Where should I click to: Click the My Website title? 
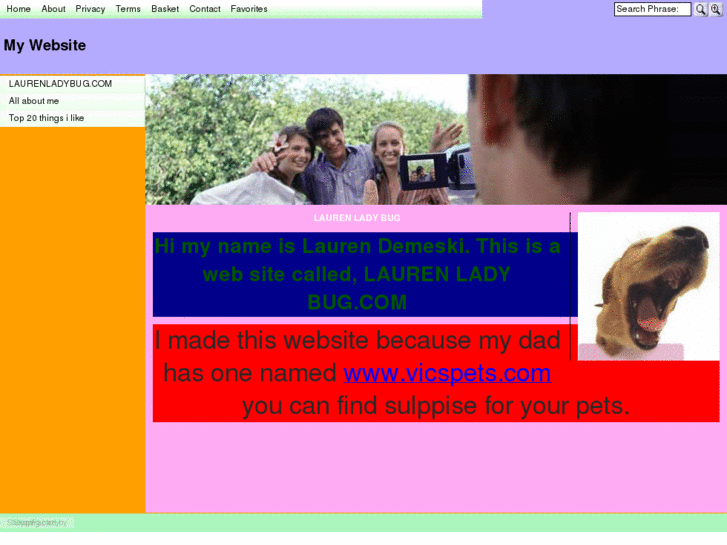coord(45,45)
